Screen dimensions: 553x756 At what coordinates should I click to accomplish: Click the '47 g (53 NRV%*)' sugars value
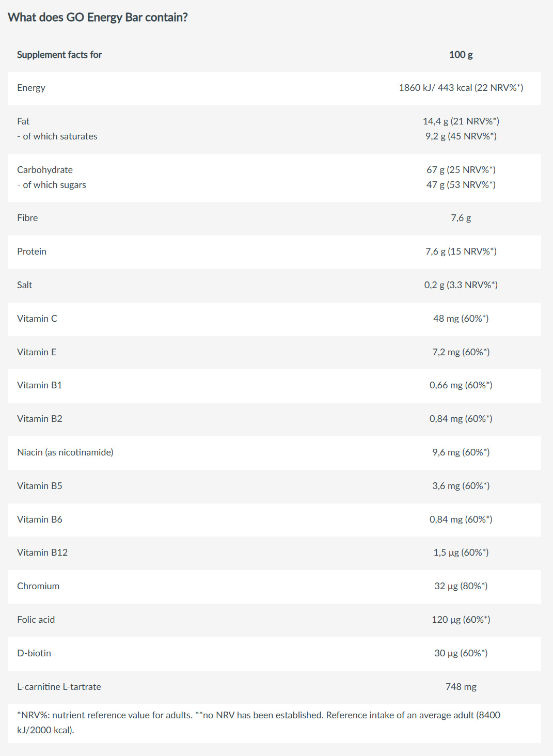click(x=461, y=185)
